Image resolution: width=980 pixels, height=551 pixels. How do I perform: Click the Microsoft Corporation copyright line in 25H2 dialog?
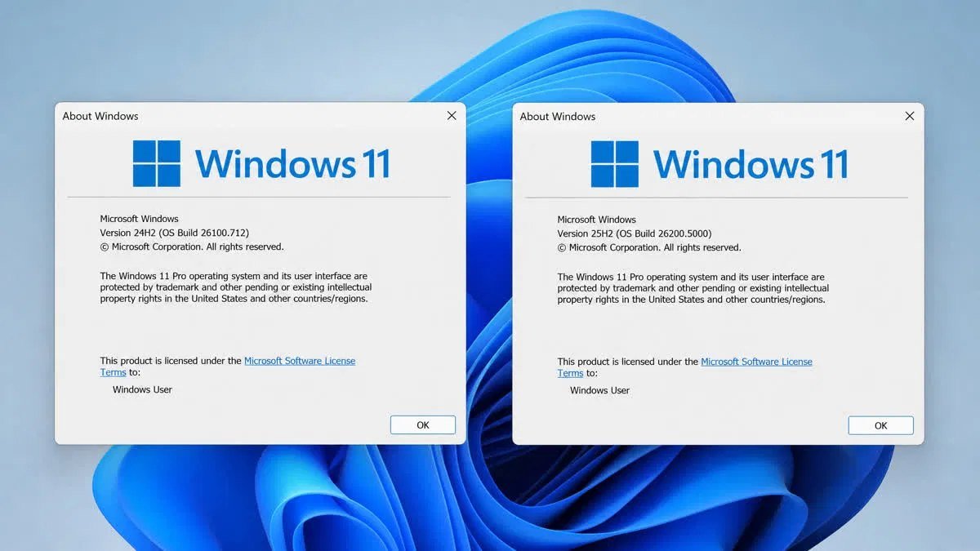click(649, 247)
